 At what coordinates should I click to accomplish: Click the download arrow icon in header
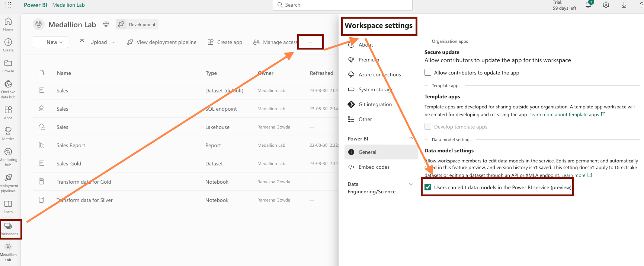coord(624,5)
